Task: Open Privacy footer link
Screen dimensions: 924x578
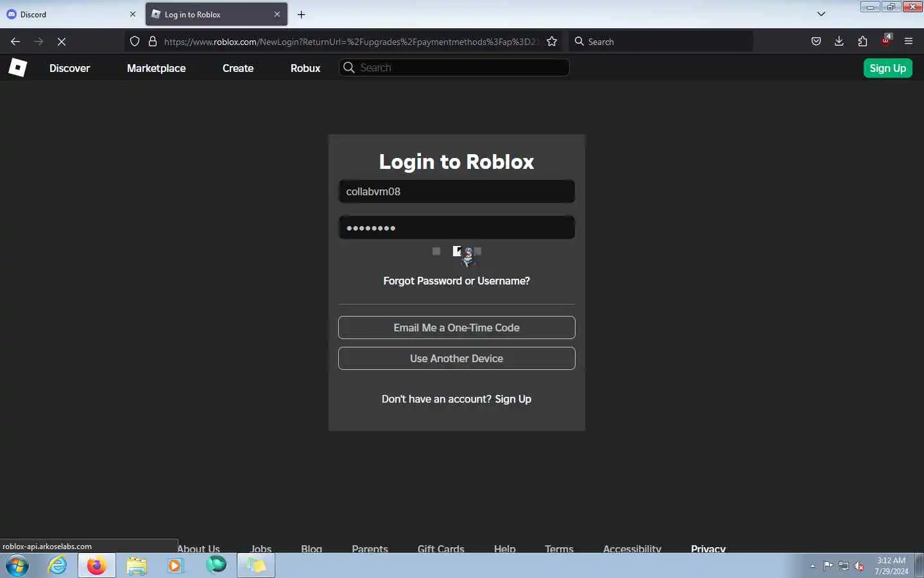Action: tap(708, 548)
